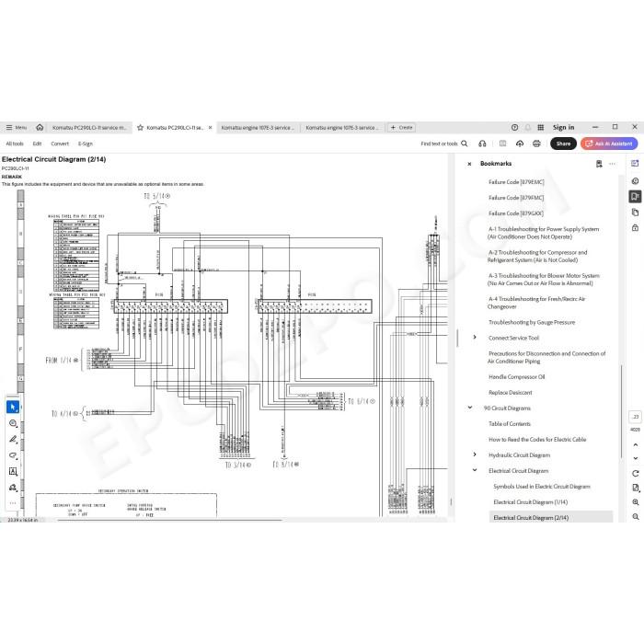Select the stamp/signature tool

point(13,488)
